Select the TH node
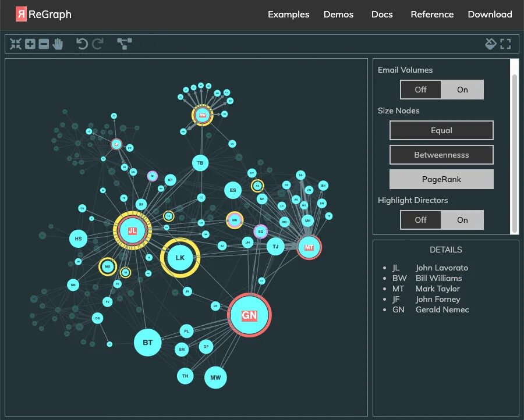This screenshot has height=420, width=524. pos(185,376)
